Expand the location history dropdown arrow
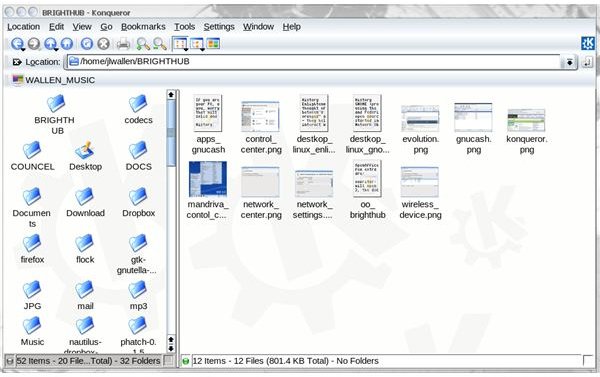 [569, 62]
